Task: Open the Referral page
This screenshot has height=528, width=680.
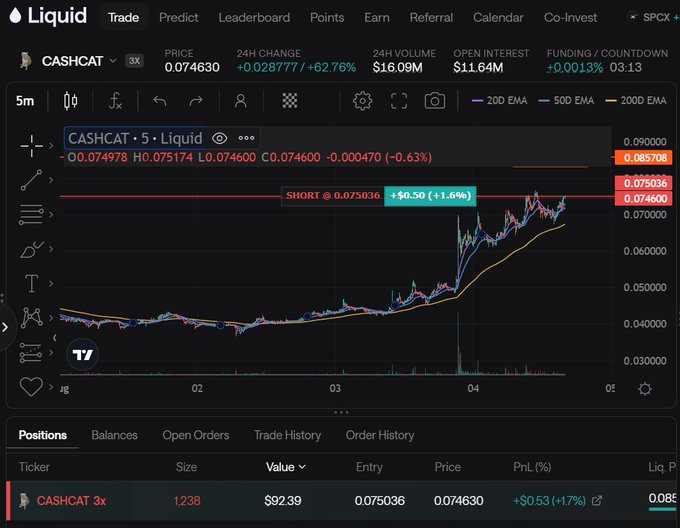Action: pos(431,17)
